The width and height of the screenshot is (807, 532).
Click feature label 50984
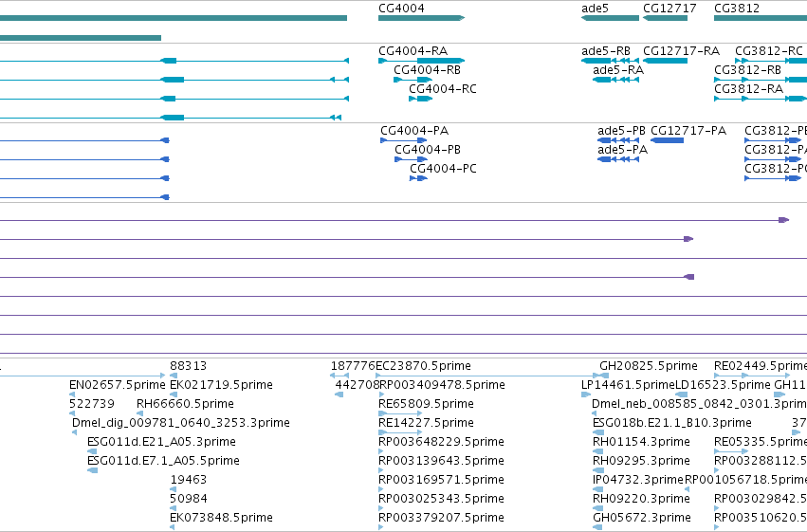189,499
